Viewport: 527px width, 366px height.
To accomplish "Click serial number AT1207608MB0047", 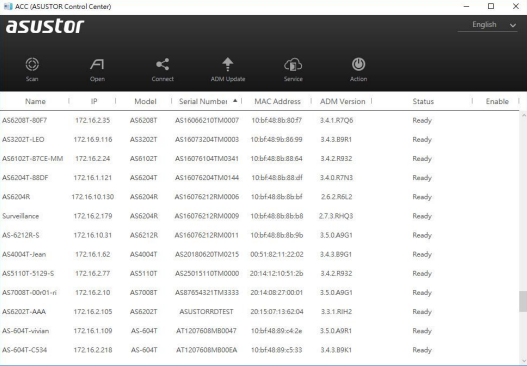I will pyautogui.click(x=207, y=331).
